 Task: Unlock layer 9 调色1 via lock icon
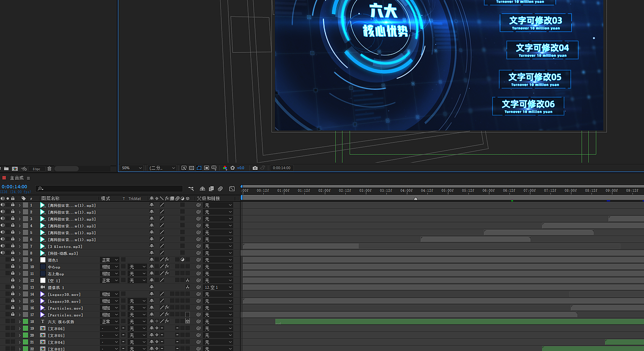pyautogui.click(x=13, y=260)
